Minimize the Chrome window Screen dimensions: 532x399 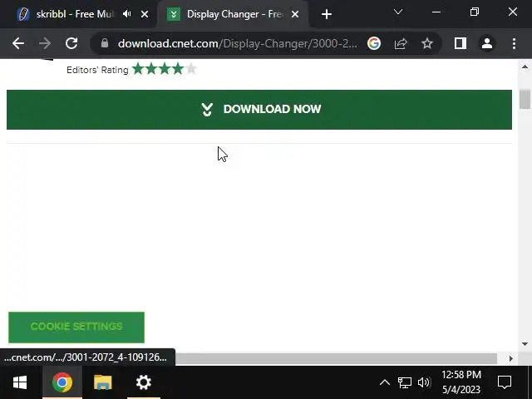(436, 12)
